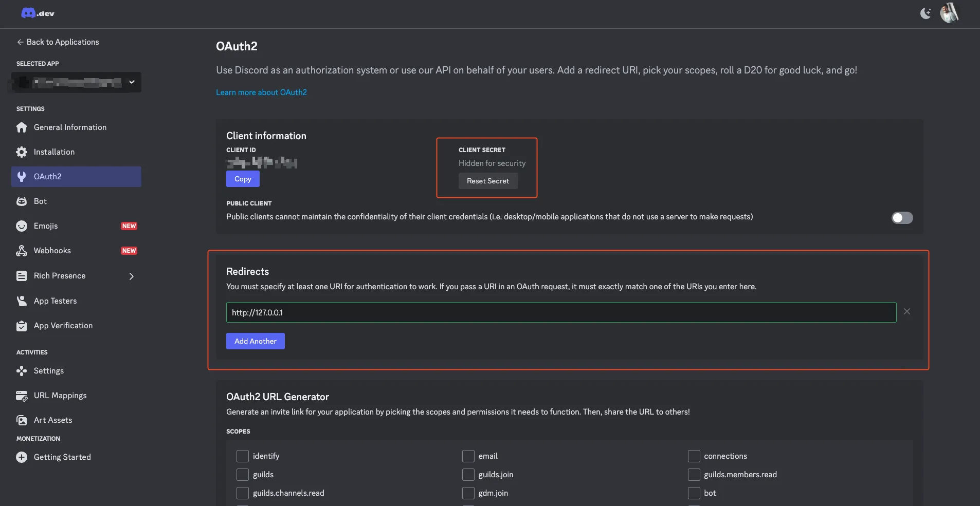Enable the Public Client toggle
Image resolution: width=980 pixels, height=506 pixels.
[902, 218]
